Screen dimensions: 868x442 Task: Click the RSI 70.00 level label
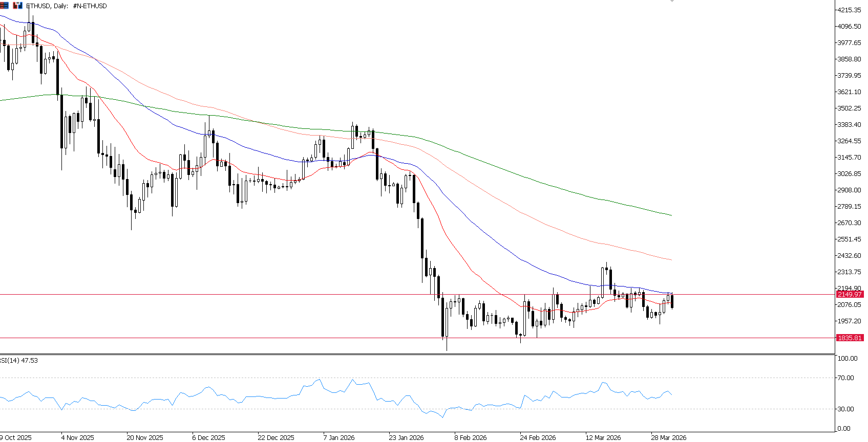[846, 378]
